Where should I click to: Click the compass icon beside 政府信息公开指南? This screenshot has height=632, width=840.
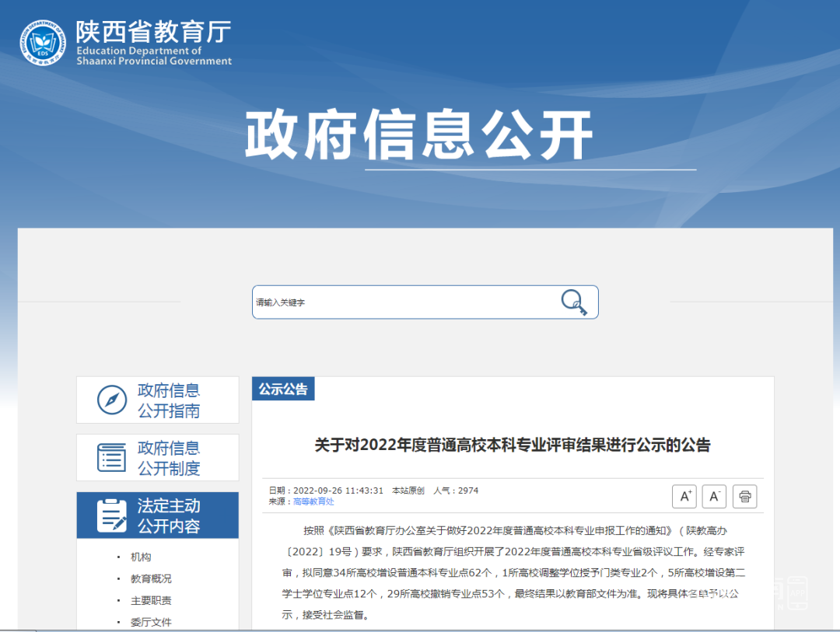pos(112,400)
